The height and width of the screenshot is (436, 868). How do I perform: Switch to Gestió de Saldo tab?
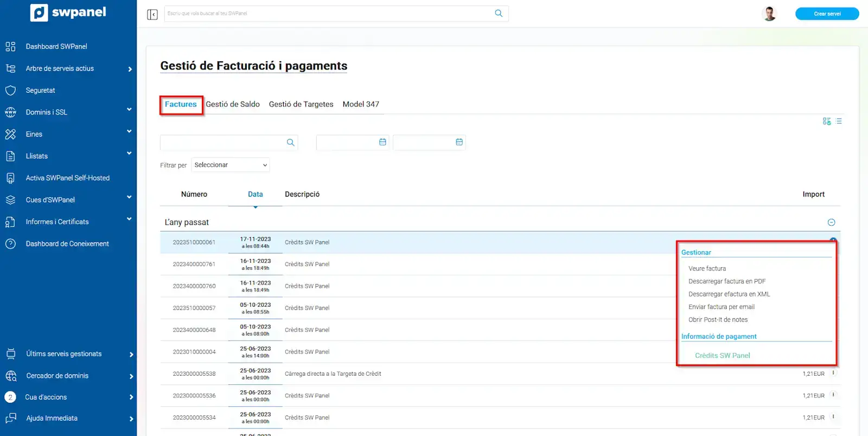click(233, 104)
